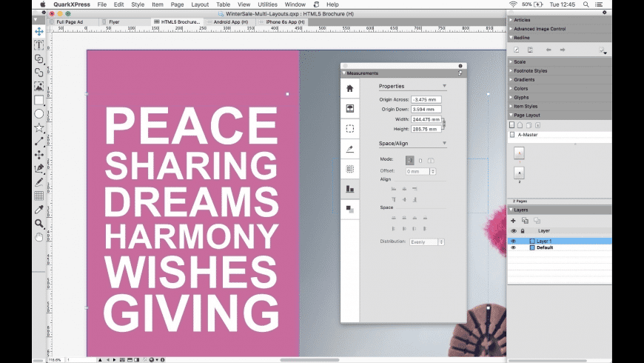Click the horizontal scrollbar at bottom
Image resolution: width=644 pixels, height=363 pixels.
(x=309, y=360)
